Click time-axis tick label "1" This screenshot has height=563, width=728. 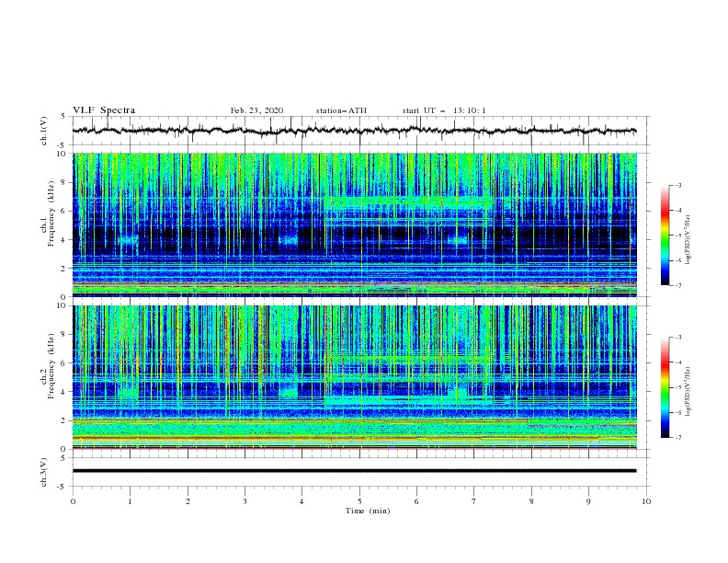click(131, 501)
